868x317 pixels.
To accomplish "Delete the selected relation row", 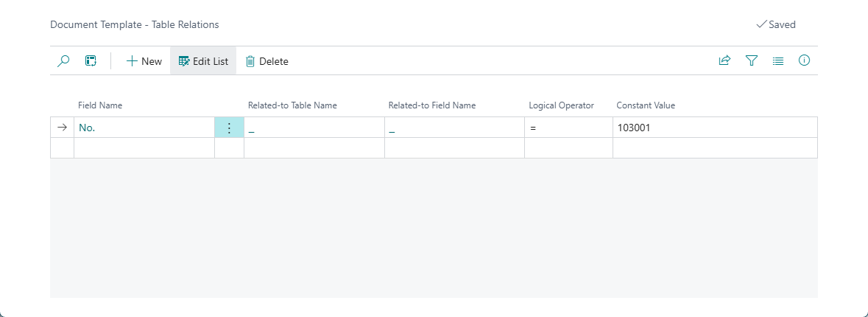I will click(x=267, y=61).
